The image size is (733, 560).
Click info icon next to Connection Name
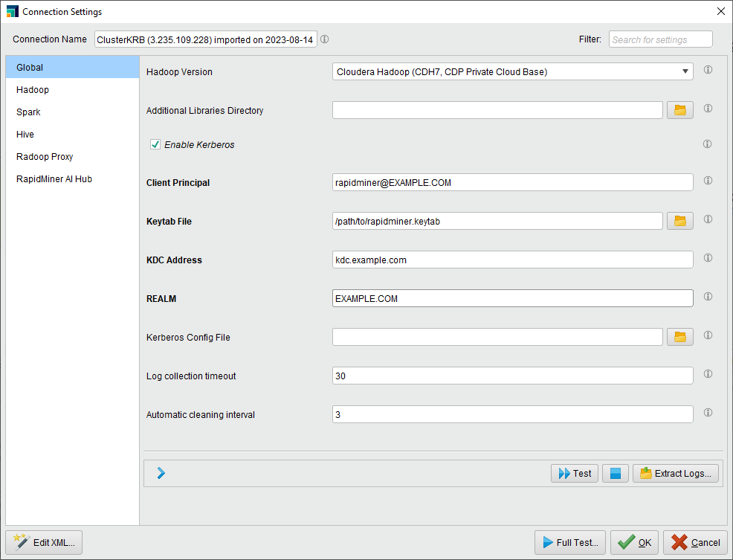point(324,39)
